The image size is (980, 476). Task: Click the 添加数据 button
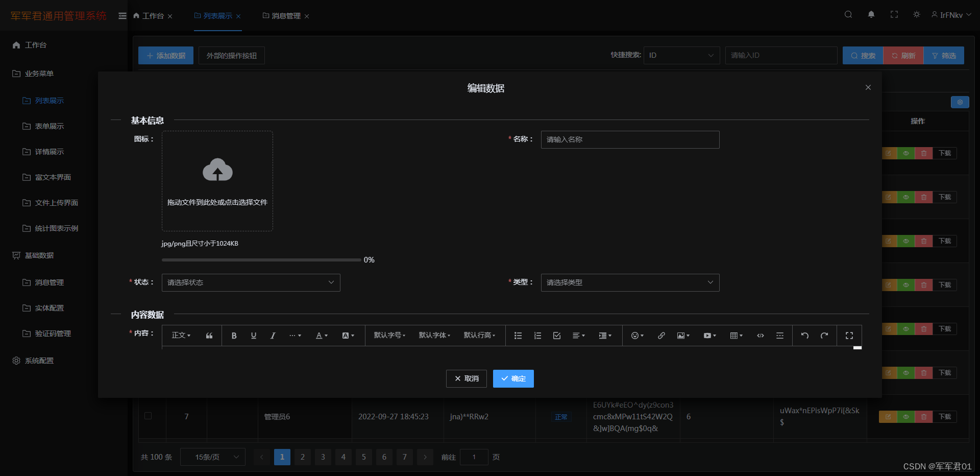click(166, 55)
